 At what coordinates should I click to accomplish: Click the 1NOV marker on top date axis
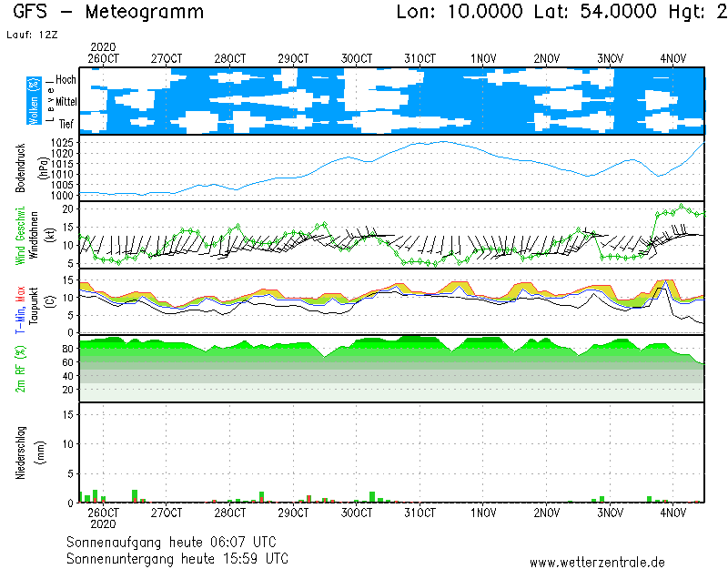coord(483,58)
